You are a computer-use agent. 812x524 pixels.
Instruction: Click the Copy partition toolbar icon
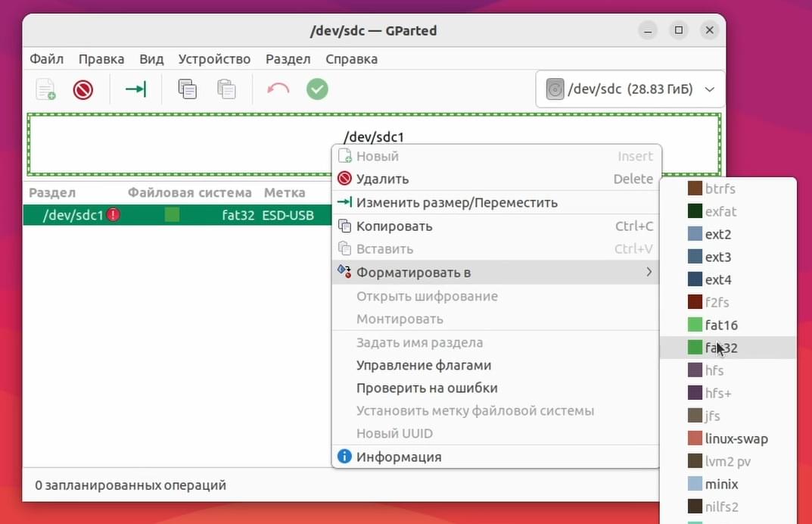[187, 89]
